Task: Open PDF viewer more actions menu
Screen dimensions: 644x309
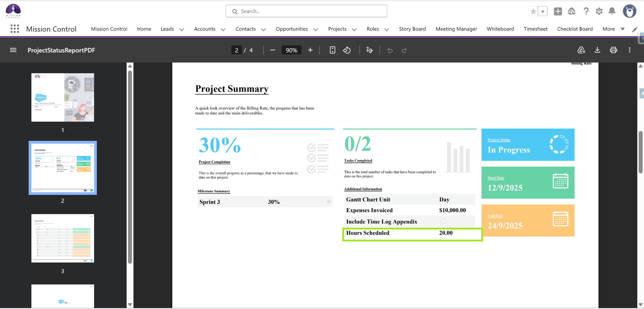Action: tap(630, 50)
